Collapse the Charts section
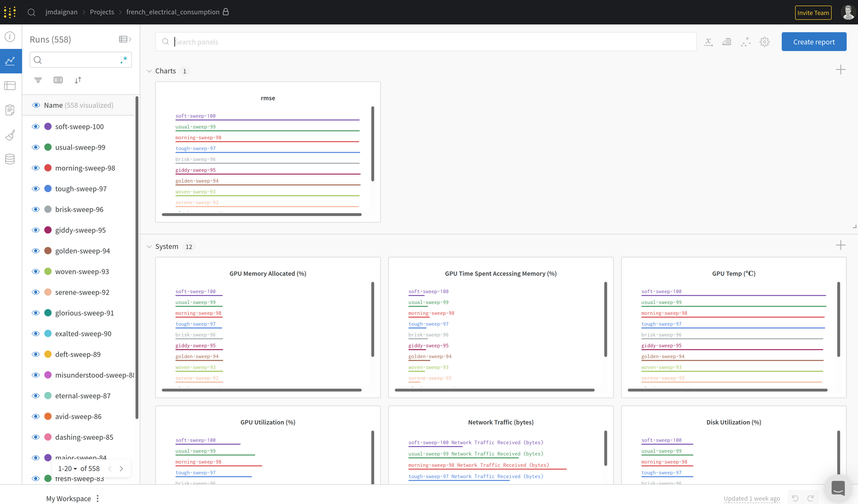This screenshot has width=858, height=504. (149, 71)
